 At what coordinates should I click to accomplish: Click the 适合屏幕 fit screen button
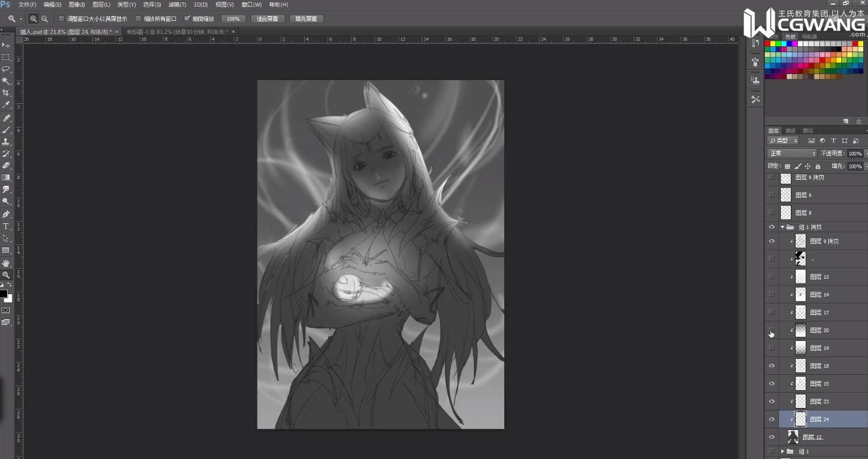(x=268, y=19)
